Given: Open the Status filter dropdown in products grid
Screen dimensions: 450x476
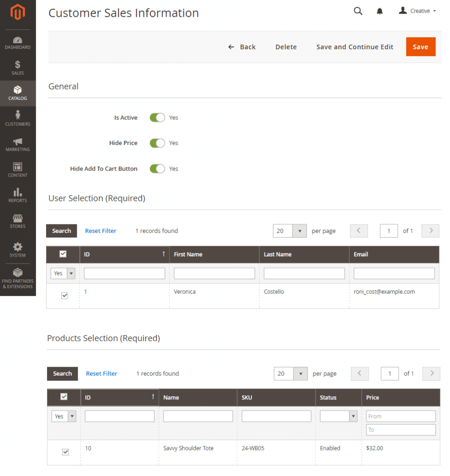Looking at the screenshot, I should point(338,416).
